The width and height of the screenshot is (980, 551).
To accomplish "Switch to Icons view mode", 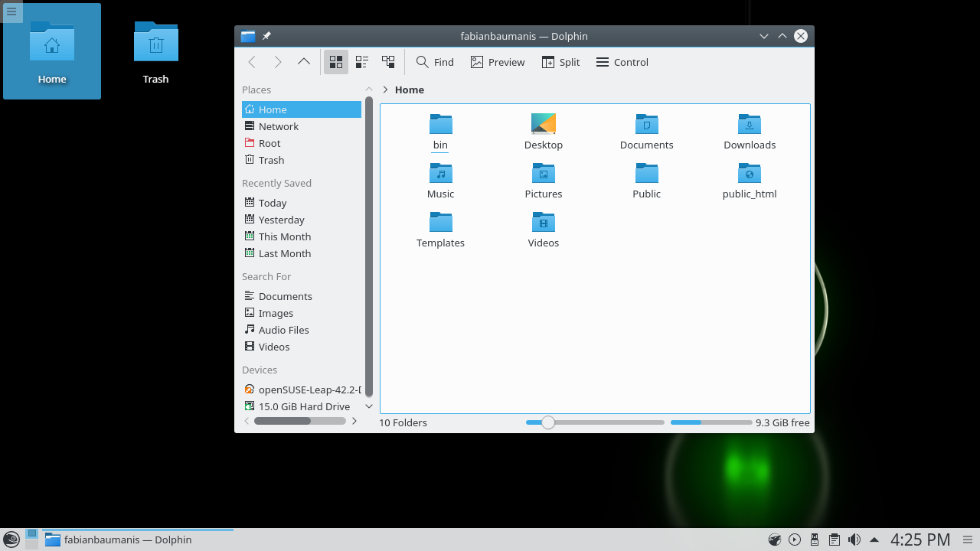I will pyautogui.click(x=335, y=62).
